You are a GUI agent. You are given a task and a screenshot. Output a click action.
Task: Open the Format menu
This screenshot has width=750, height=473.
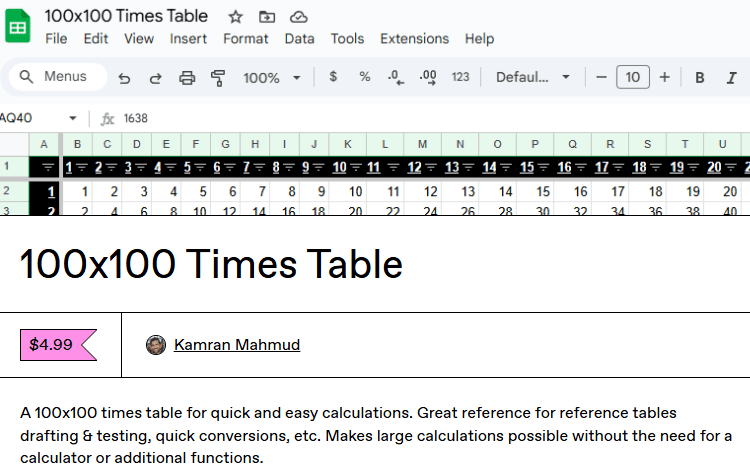pos(245,39)
